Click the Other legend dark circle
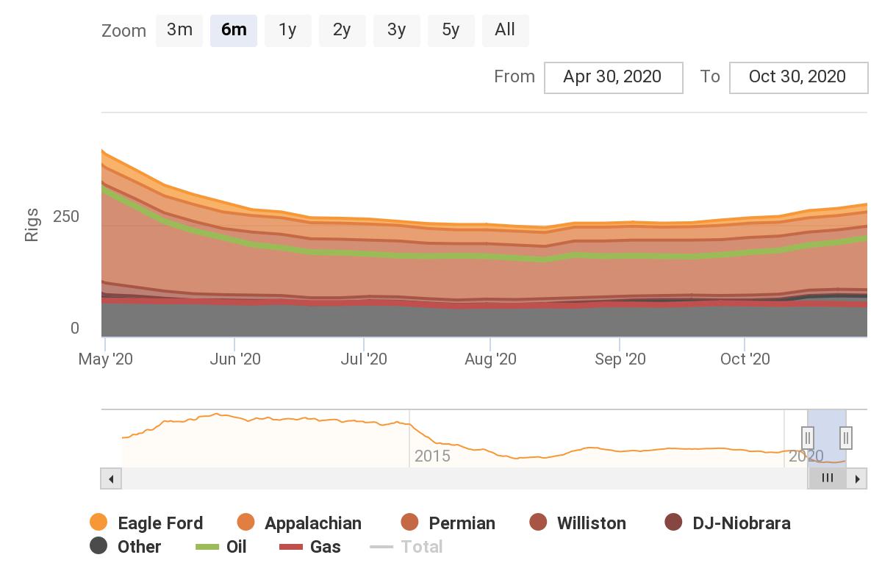 [x=98, y=546]
